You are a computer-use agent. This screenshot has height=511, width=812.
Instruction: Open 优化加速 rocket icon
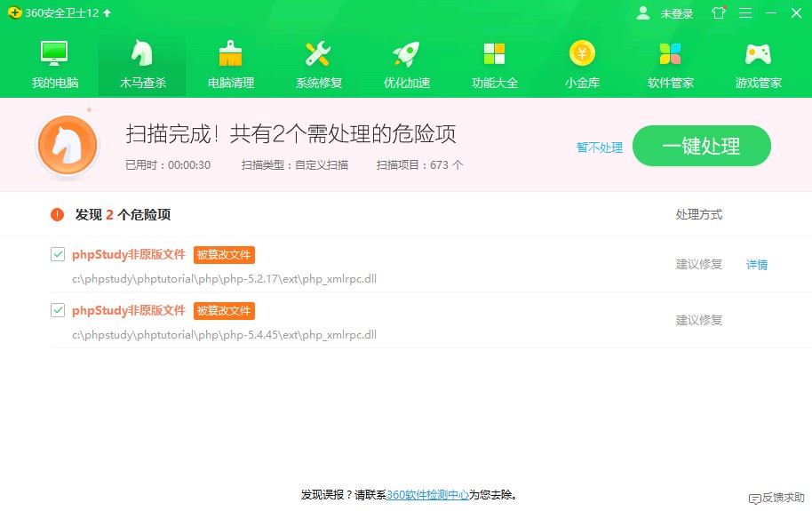point(406,53)
